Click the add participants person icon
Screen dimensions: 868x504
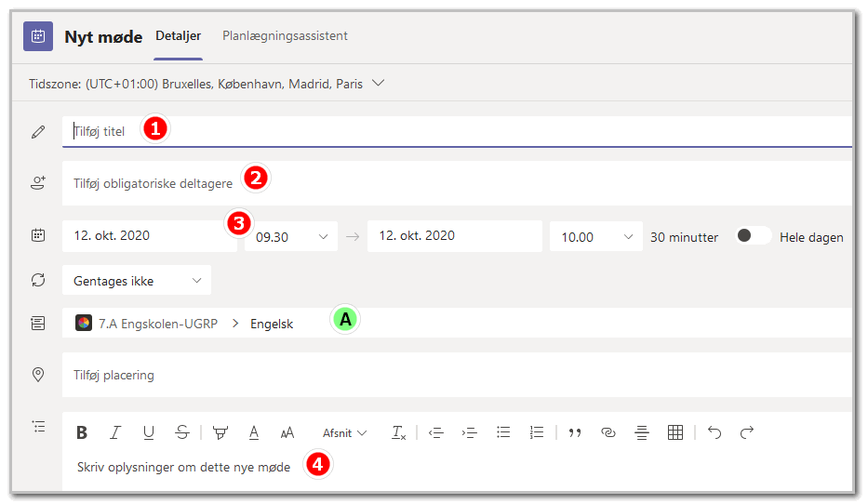tap(38, 182)
